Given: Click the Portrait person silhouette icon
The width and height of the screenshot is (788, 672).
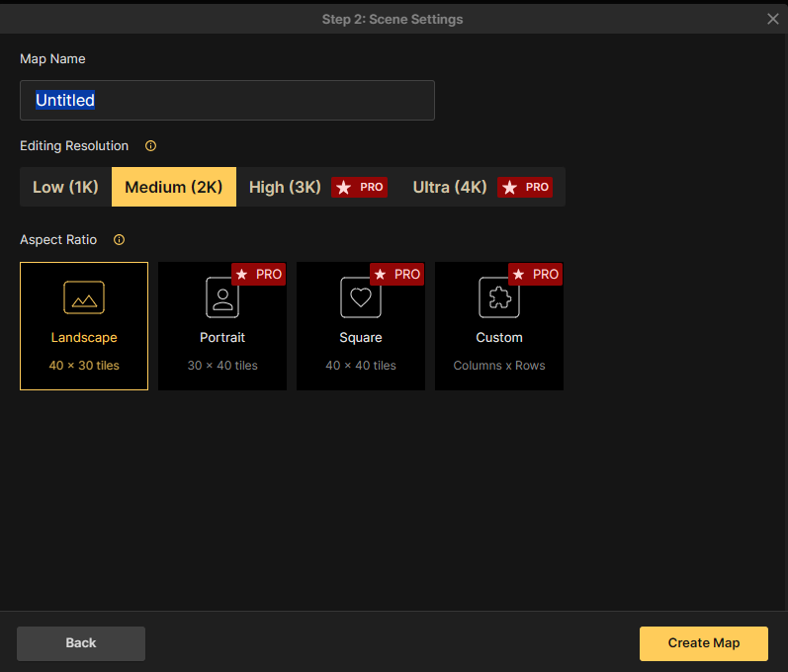Looking at the screenshot, I should point(222,297).
